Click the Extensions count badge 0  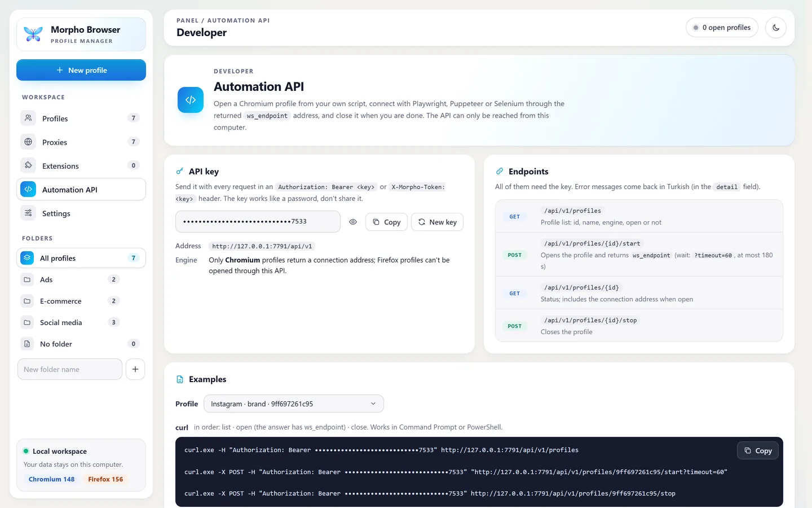(134, 165)
